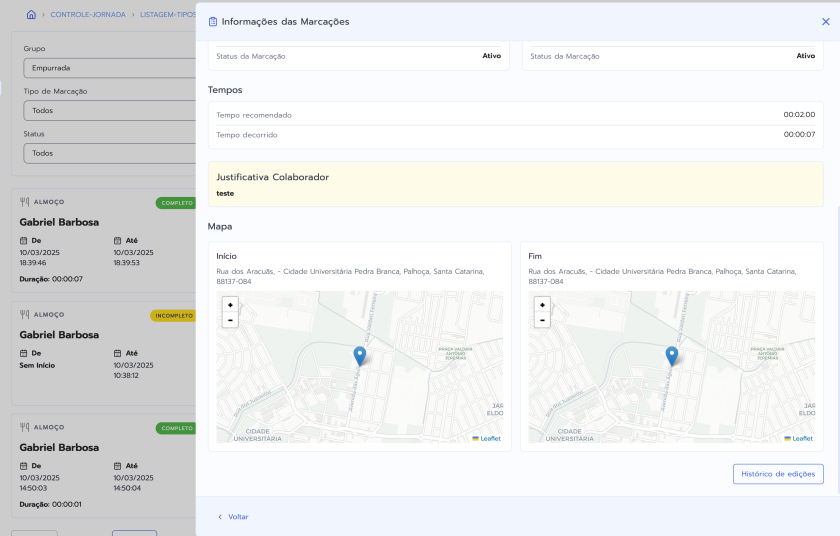The height and width of the screenshot is (536, 840).
Task: Close the Informações das Marcações panel
Action: [x=825, y=21]
